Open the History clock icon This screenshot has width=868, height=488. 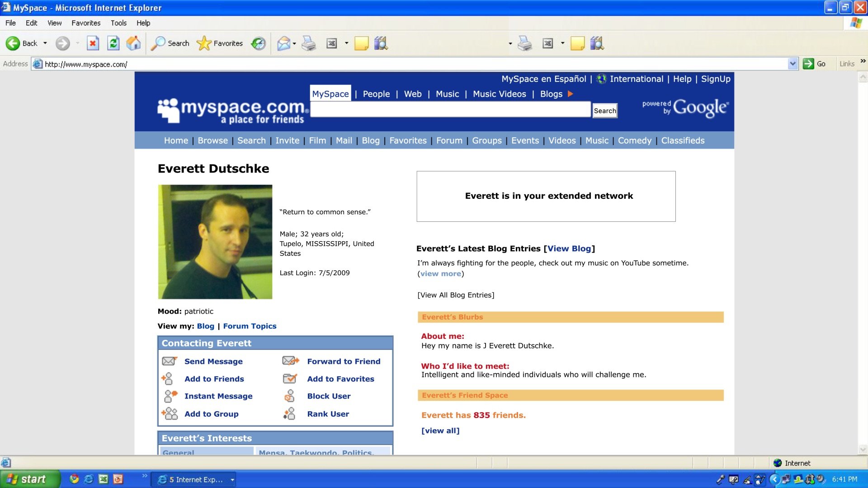coord(259,43)
